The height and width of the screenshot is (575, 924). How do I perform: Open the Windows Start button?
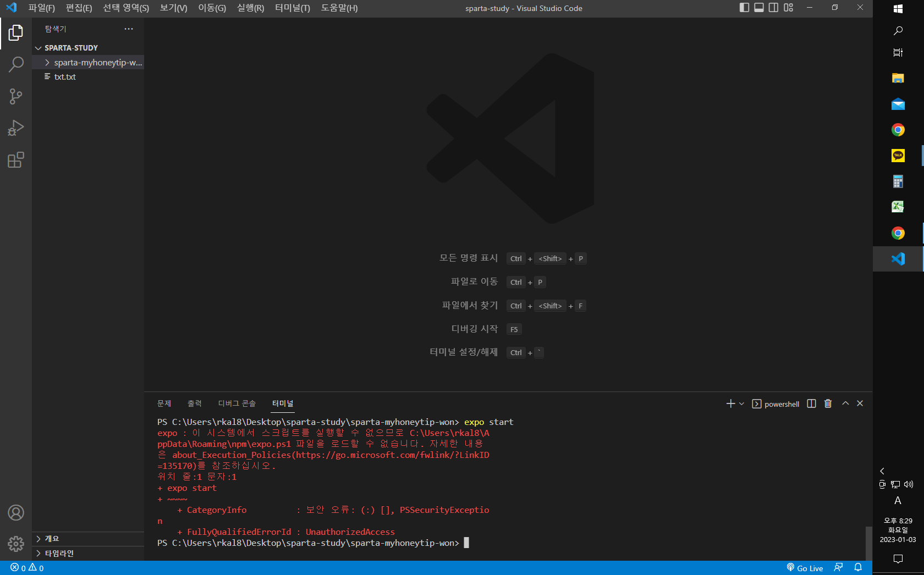[898, 8]
